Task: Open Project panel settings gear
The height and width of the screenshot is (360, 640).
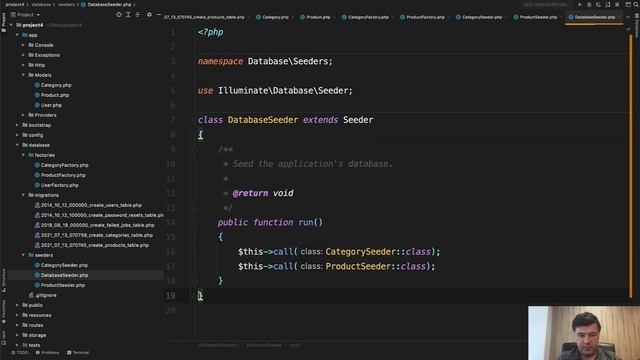Action: tap(149, 15)
